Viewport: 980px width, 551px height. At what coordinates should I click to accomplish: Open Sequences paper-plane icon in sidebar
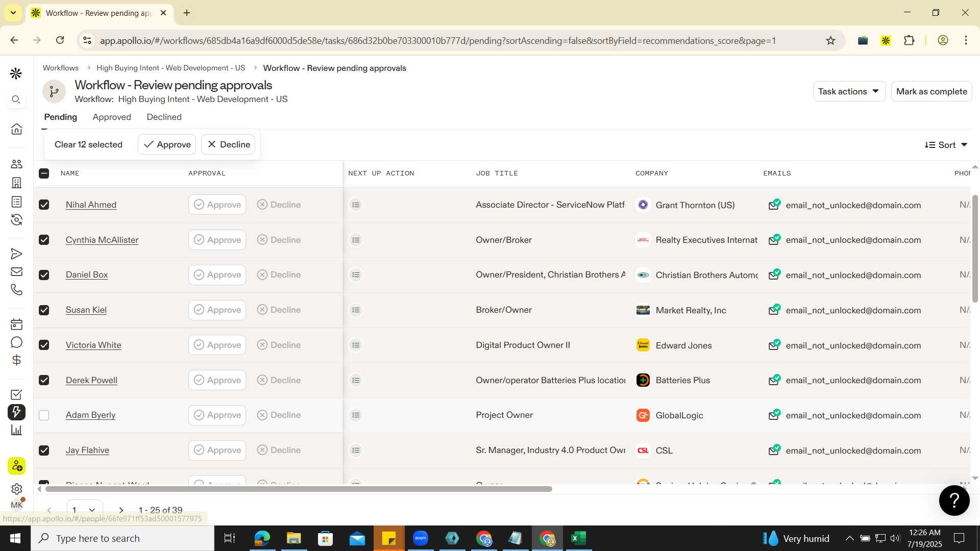pos(16,254)
